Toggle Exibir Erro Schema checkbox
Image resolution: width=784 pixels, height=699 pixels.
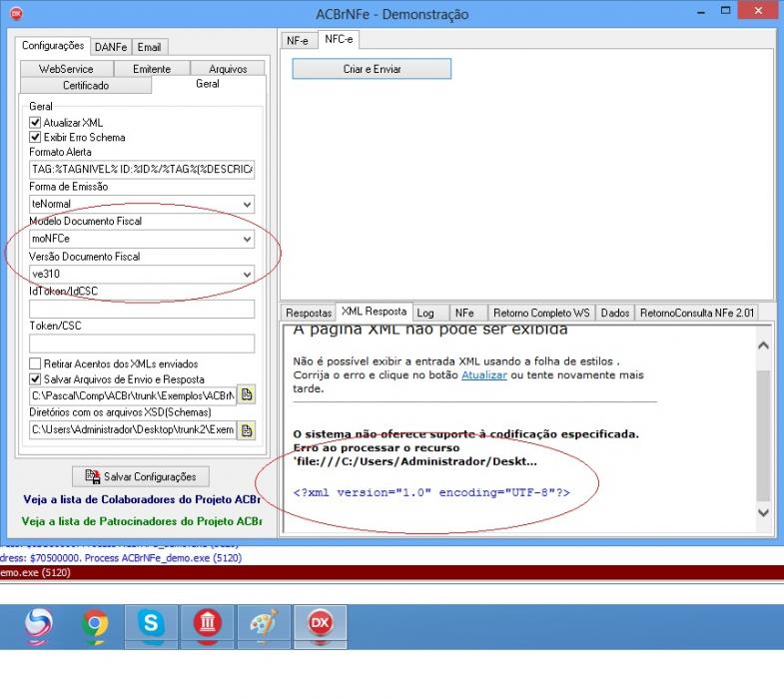[x=35, y=137]
